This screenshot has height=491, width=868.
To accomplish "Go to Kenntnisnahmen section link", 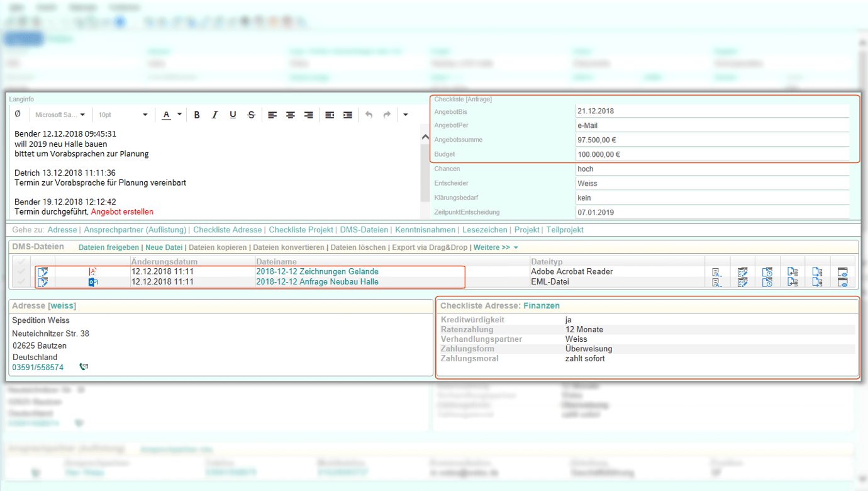I will 426,230.
